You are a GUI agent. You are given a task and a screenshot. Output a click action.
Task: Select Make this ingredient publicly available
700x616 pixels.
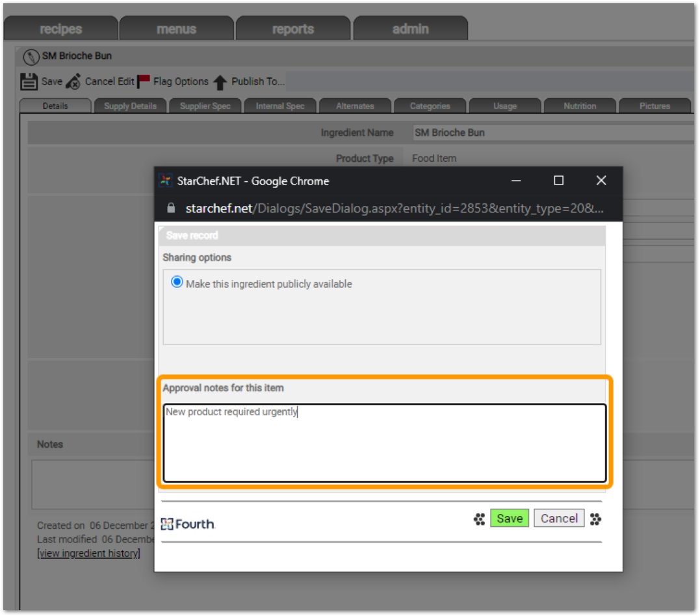point(177,282)
